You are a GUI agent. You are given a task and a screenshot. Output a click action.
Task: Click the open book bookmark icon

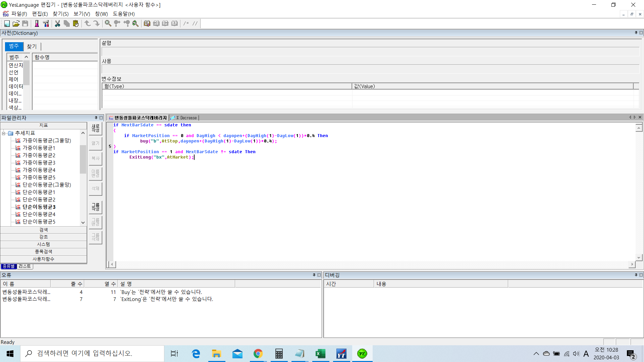147,23
